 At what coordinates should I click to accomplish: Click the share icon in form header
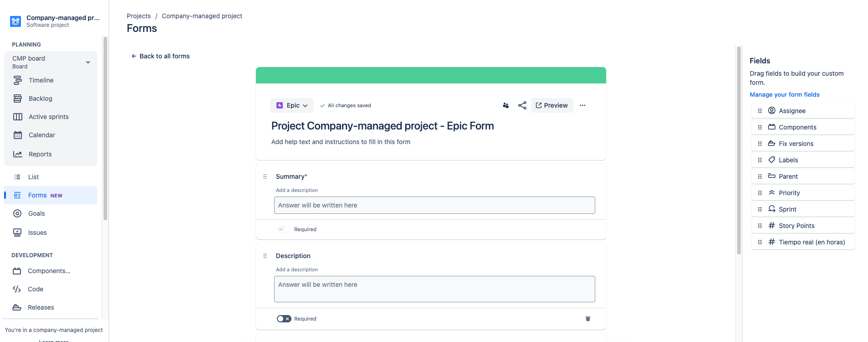pos(522,105)
